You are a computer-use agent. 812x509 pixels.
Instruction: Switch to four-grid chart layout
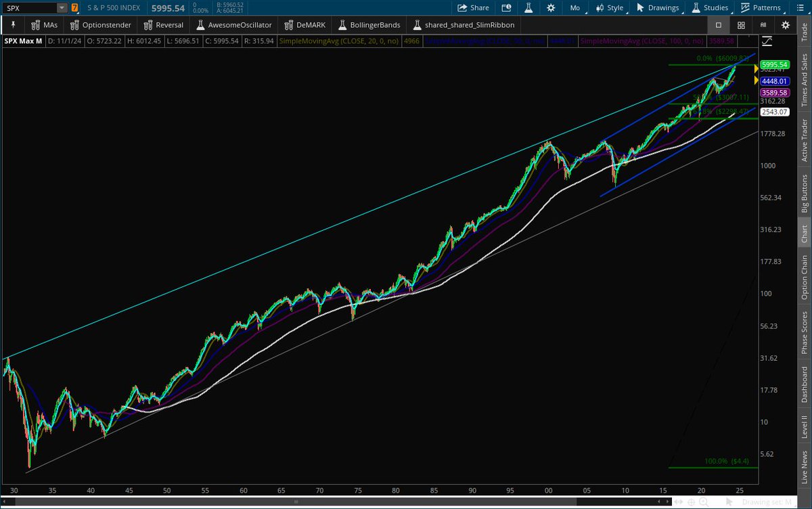[742, 25]
